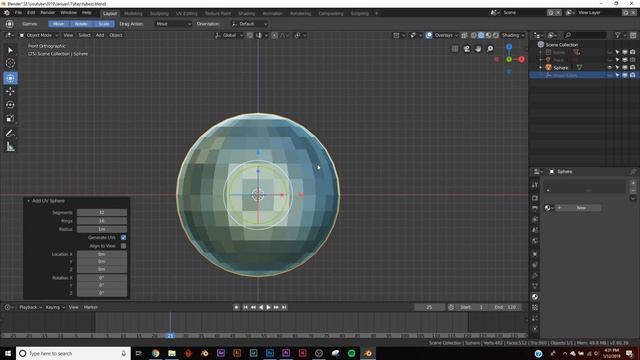The width and height of the screenshot is (640, 360).
Task: Click the Radius value field
Action: [x=102, y=229]
